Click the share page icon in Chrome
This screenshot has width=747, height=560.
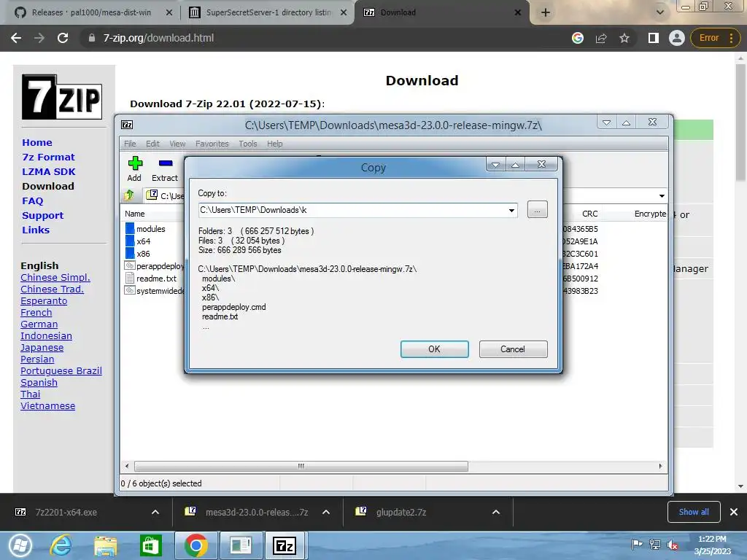pos(601,38)
